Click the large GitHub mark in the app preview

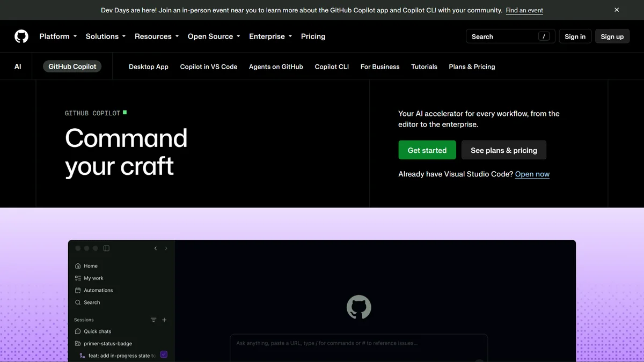[x=359, y=307]
